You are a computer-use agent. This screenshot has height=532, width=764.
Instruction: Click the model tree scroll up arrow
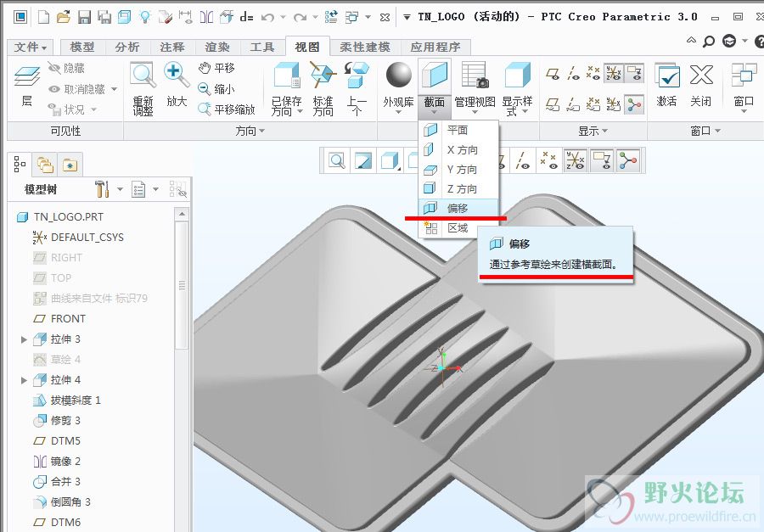pyautogui.click(x=182, y=215)
